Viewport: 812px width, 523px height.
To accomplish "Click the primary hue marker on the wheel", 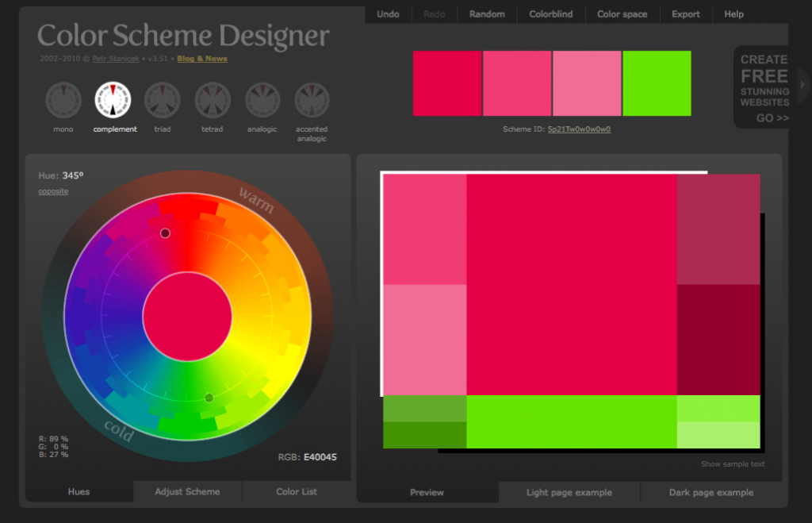I will tap(165, 233).
